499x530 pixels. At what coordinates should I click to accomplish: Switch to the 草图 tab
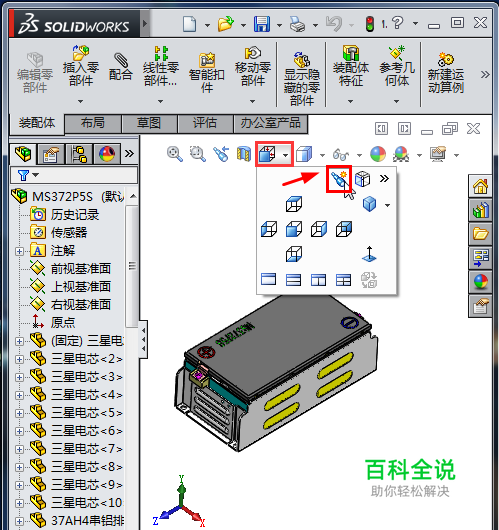click(149, 123)
